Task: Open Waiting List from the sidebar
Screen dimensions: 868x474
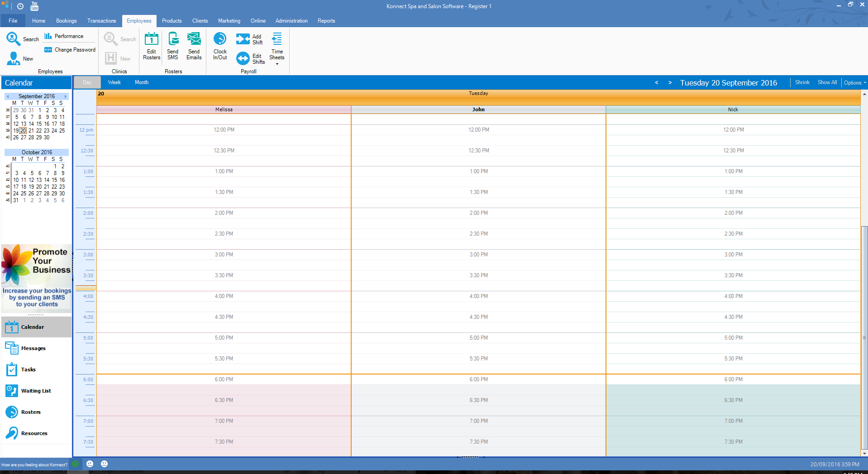Action: point(36,391)
